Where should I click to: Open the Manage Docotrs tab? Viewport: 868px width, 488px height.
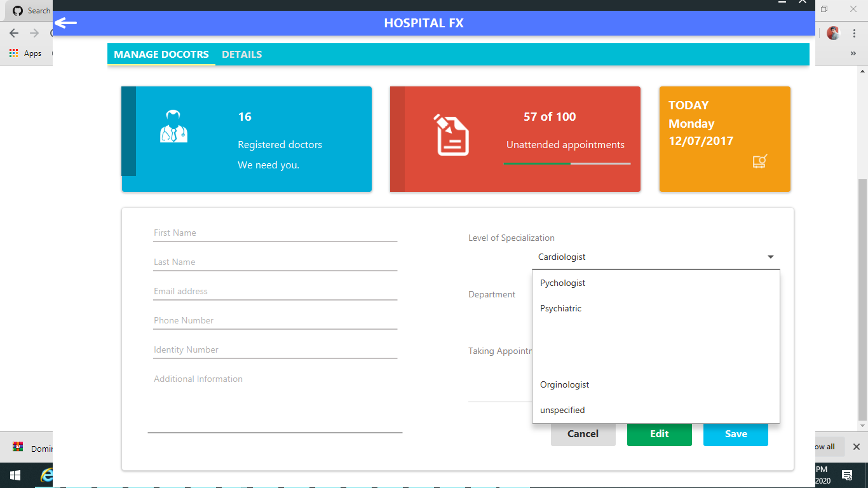click(161, 55)
